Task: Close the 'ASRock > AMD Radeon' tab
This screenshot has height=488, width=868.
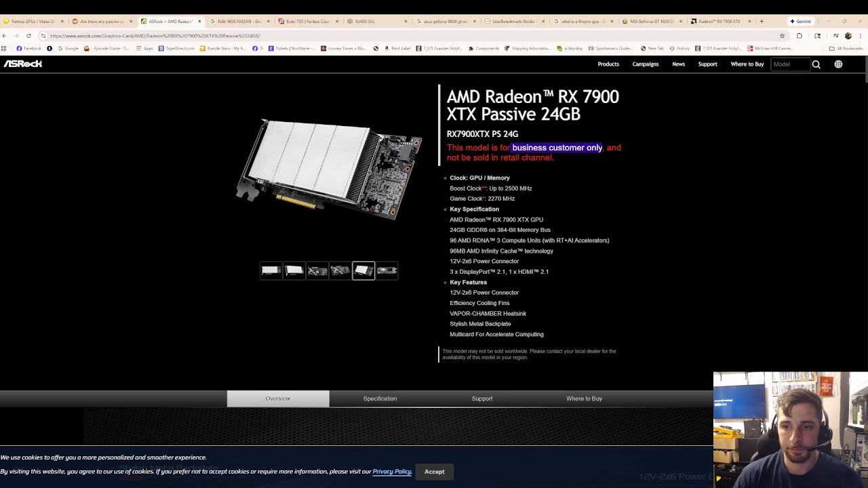Action: click(x=199, y=21)
